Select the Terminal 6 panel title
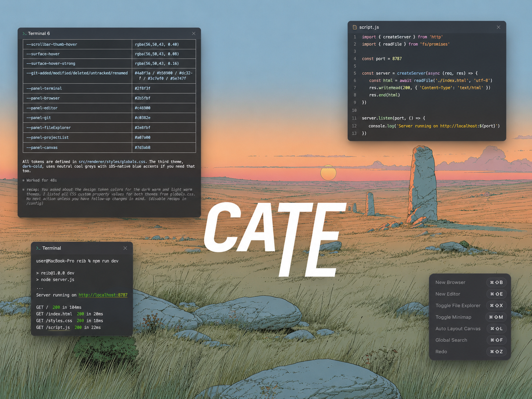Screen dimensions: 532x399 click(39, 33)
